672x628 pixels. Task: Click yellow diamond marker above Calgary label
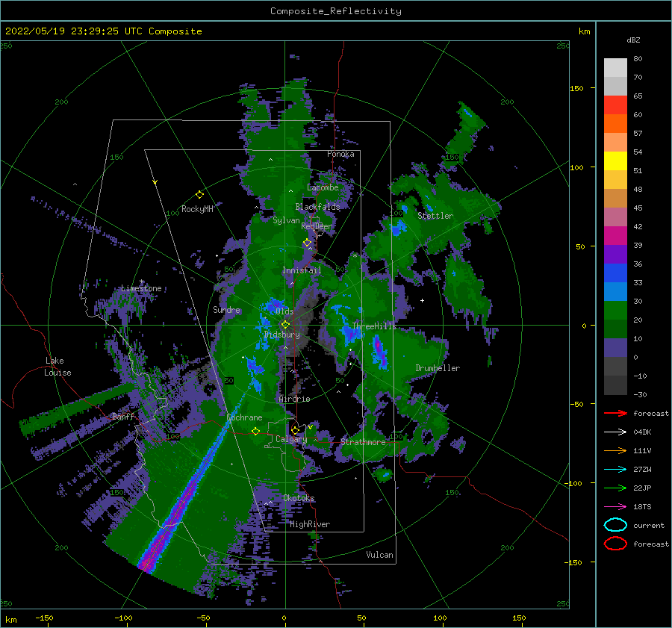point(295,430)
